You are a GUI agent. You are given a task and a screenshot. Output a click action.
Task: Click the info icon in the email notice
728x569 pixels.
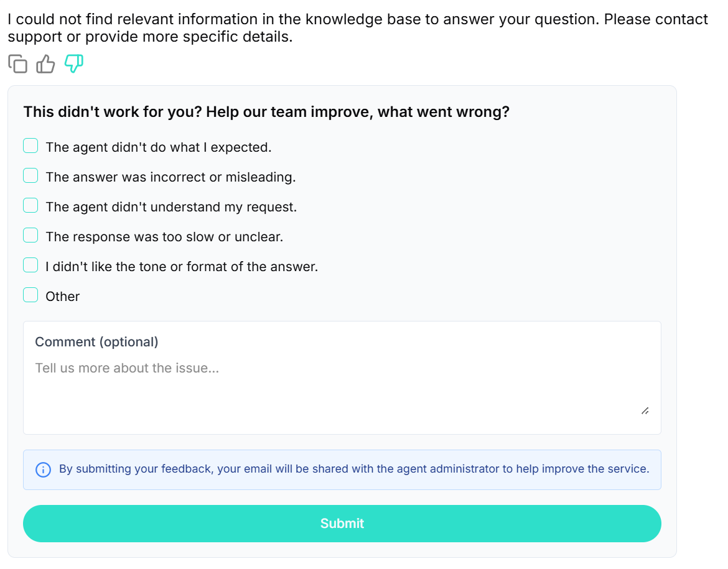[43, 470]
